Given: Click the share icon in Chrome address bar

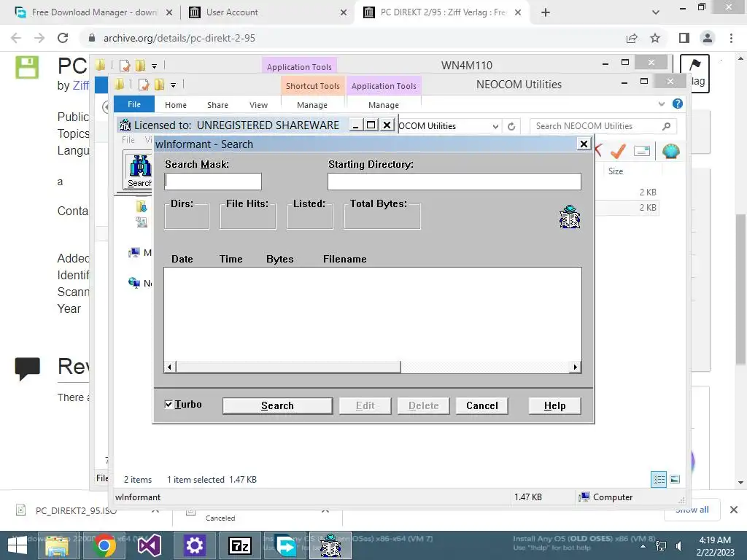Looking at the screenshot, I should pos(632,38).
